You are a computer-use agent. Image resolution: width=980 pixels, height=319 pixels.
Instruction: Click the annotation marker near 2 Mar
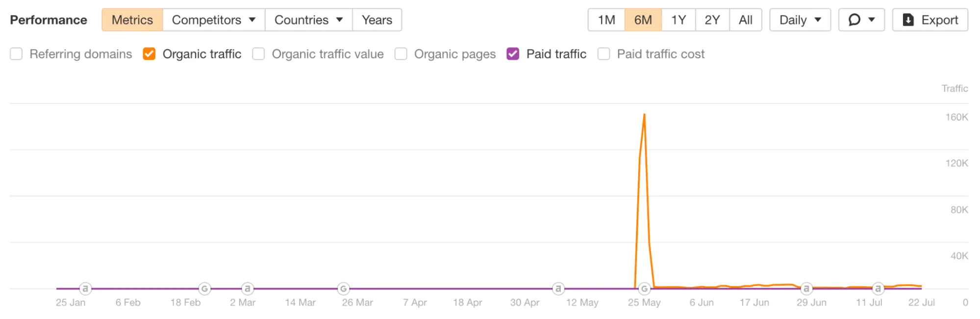click(248, 289)
